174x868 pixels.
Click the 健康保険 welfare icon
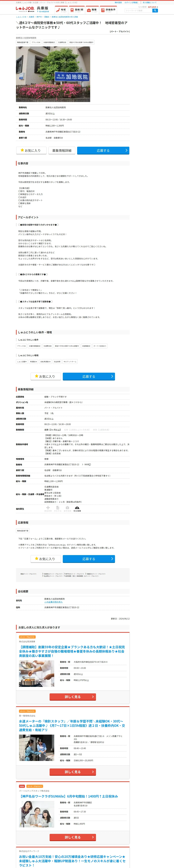[x=48, y=509]
